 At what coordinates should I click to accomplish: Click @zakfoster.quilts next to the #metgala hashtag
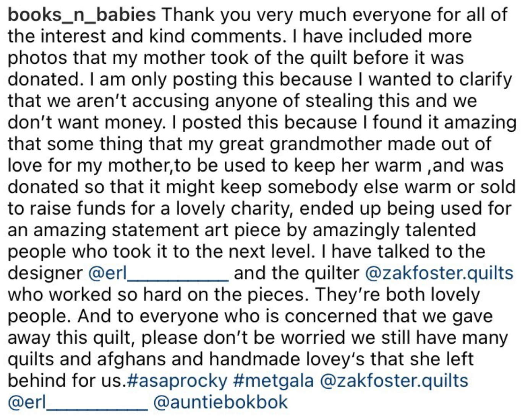tap(394, 381)
